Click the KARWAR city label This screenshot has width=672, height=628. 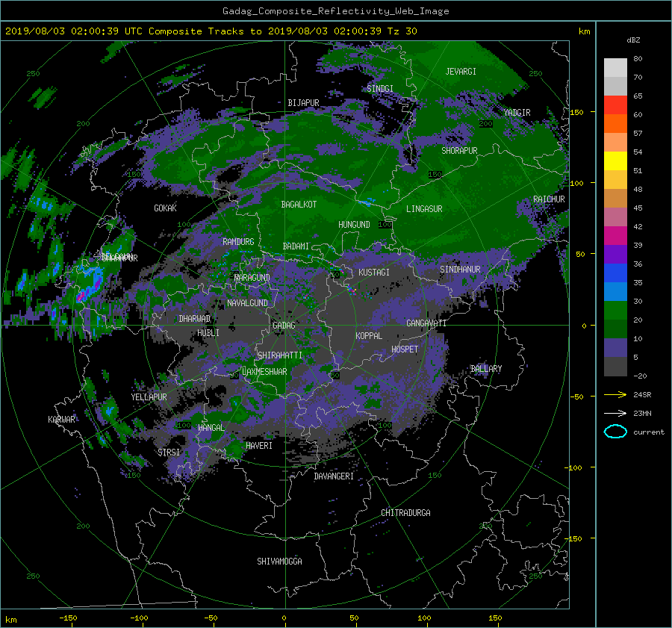[x=61, y=419]
